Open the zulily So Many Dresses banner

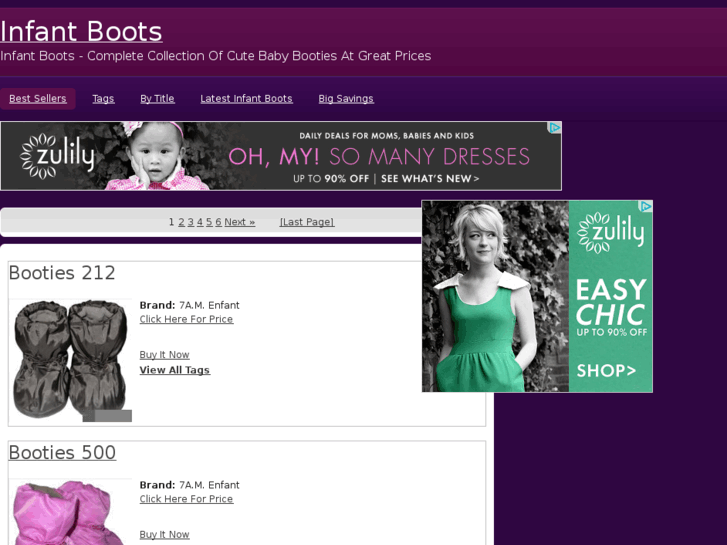(x=281, y=156)
